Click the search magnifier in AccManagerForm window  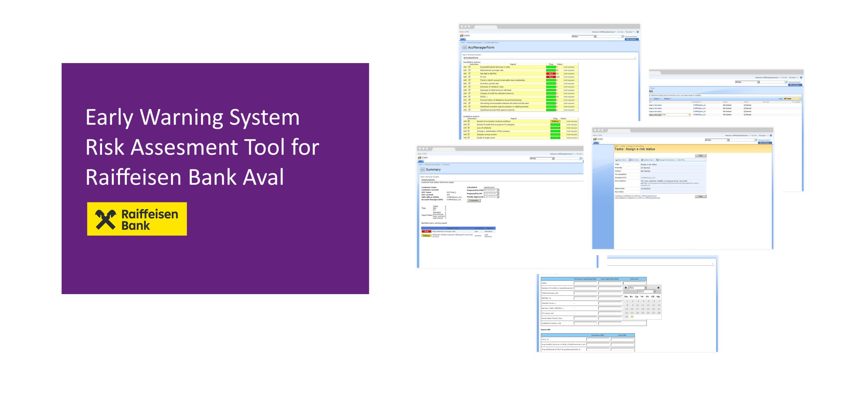[x=623, y=36]
